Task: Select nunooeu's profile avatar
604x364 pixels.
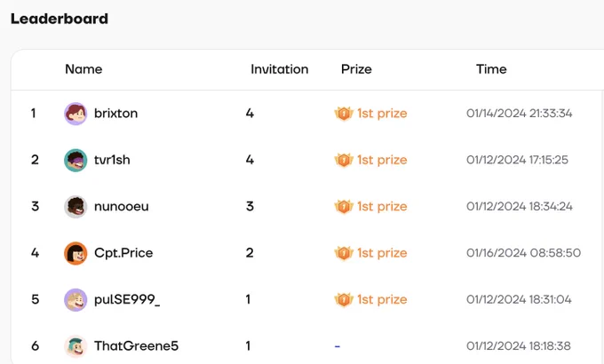Action: pyautogui.click(x=75, y=207)
